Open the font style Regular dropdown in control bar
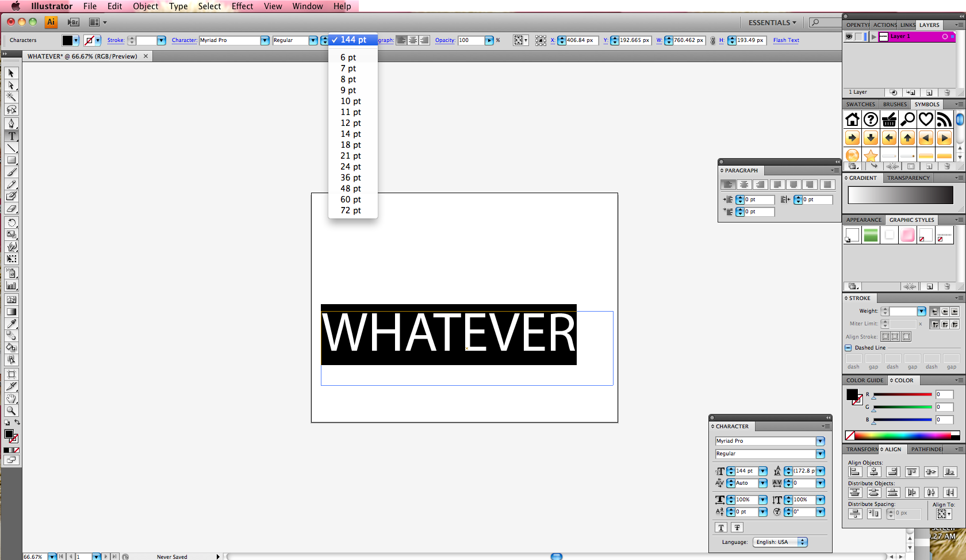Viewport: 966px width, 560px height. pyautogui.click(x=313, y=40)
